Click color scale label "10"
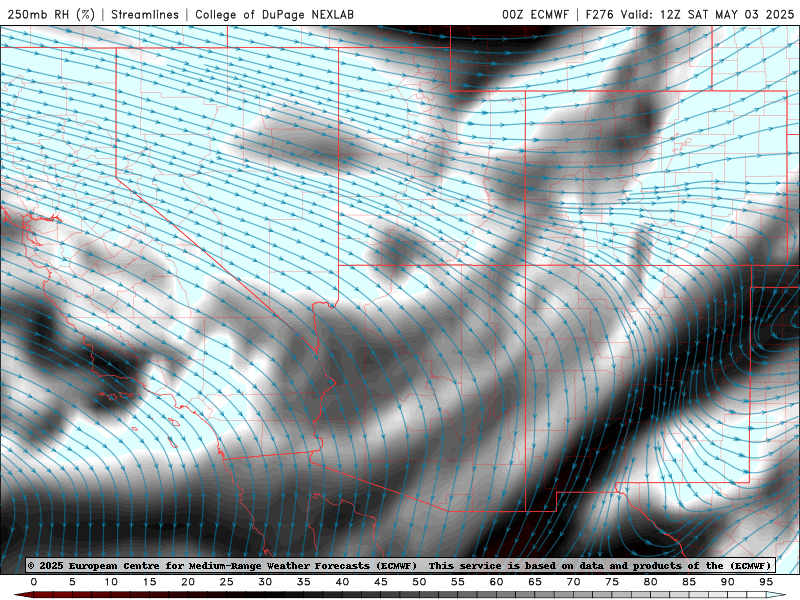This screenshot has height=600, width=800. [x=111, y=582]
